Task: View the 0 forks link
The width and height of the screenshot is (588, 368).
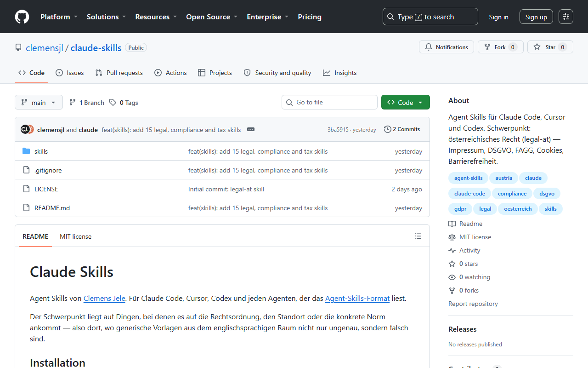Action: tap(464, 290)
